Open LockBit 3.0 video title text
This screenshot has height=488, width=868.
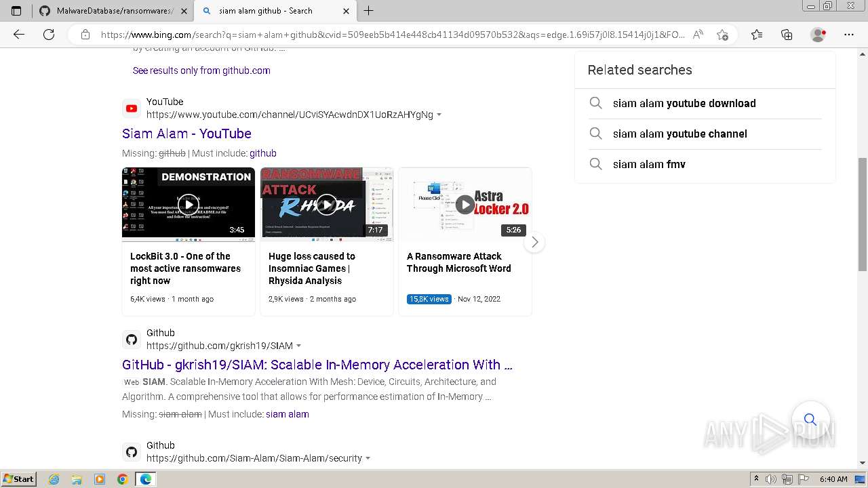pyautogui.click(x=185, y=268)
